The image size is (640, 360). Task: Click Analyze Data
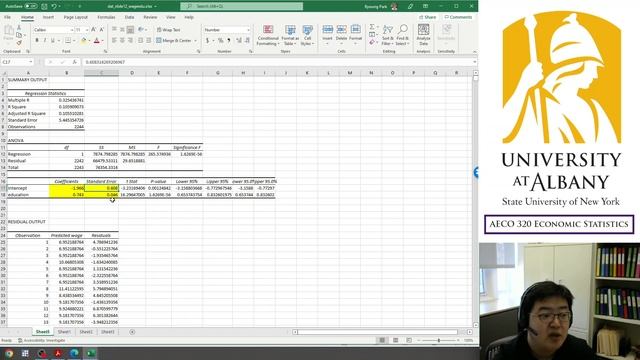[x=423, y=35]
